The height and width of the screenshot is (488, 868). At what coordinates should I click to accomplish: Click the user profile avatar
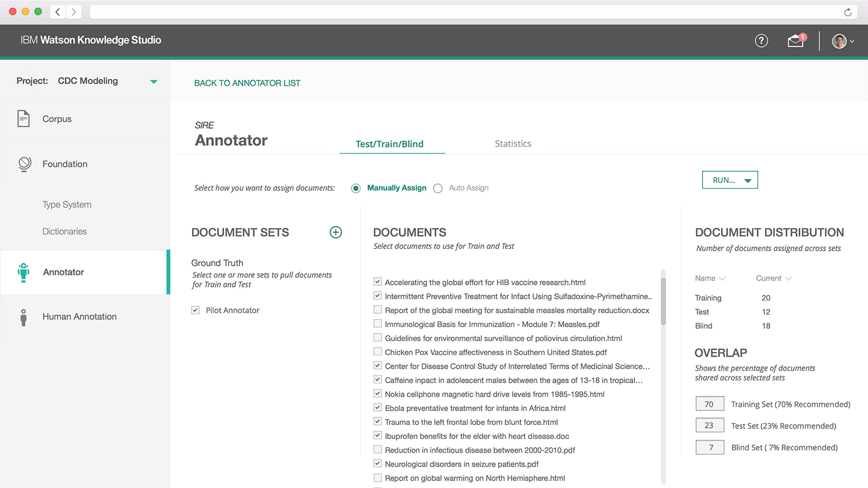tap(839, 41)
